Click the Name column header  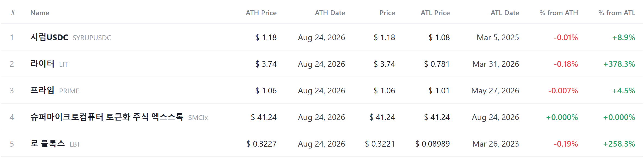40,13
